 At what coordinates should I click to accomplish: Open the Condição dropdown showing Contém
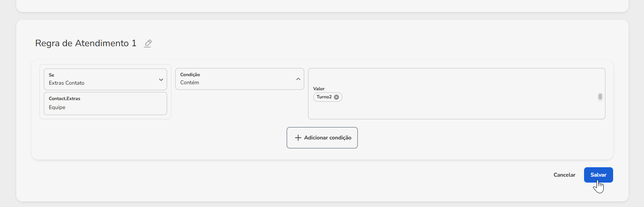tap(240, 79)
